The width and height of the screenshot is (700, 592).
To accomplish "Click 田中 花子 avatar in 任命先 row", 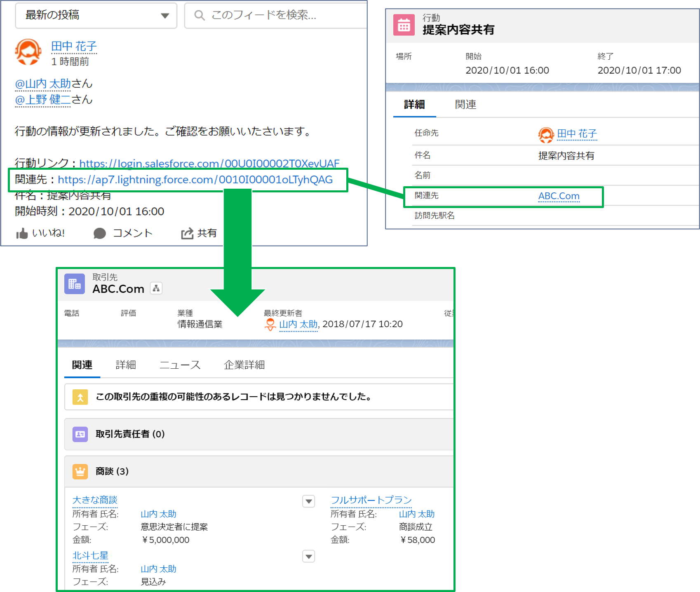I will (x=546, y=135).
